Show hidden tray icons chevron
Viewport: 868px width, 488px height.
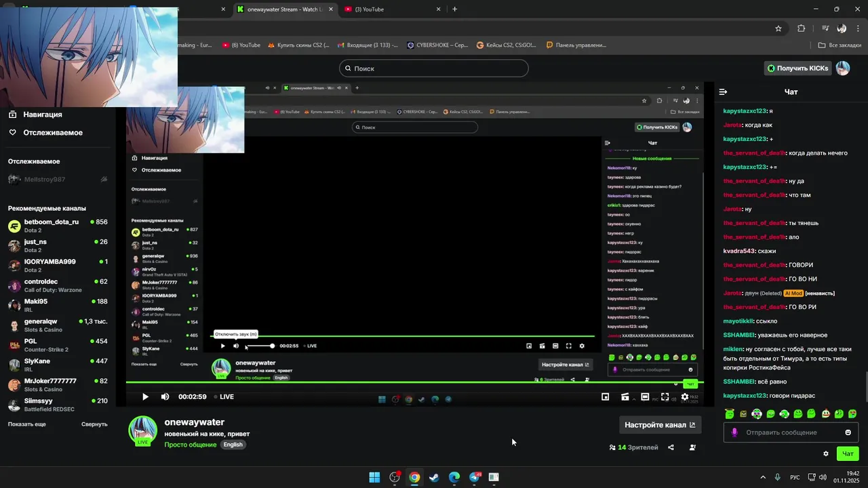pyautogui.click(x=763, y=477)
